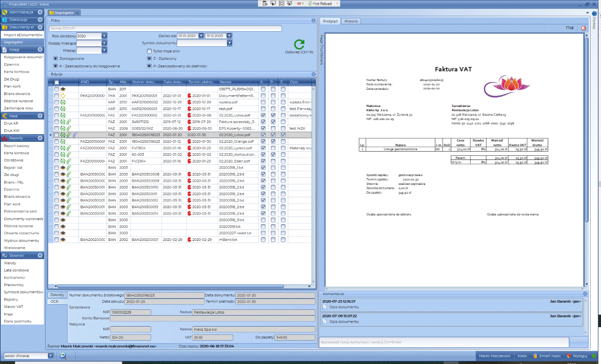The image size is (601, 364).
Task: Open Import eDokumentów in sidebar
Action: click(x=23, y=35)
